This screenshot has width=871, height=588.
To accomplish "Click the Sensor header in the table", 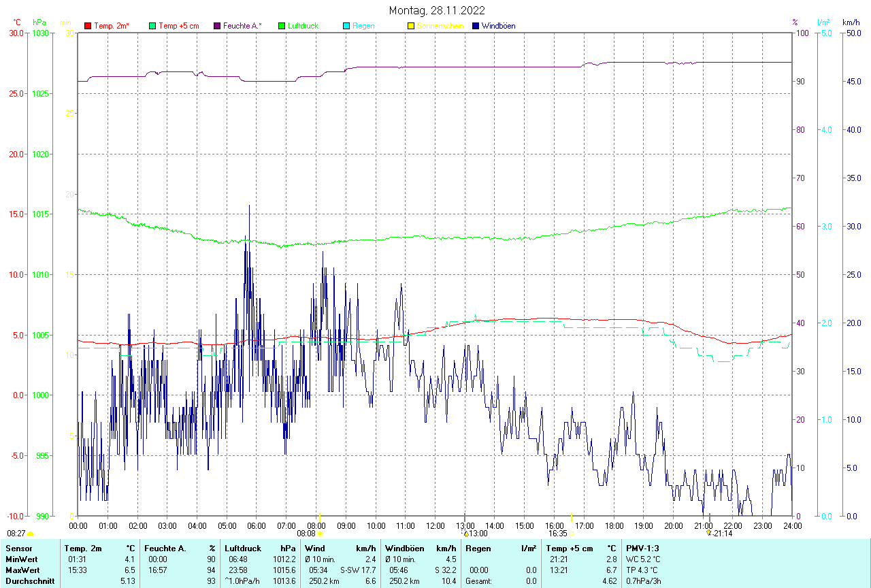I will 19,549.
